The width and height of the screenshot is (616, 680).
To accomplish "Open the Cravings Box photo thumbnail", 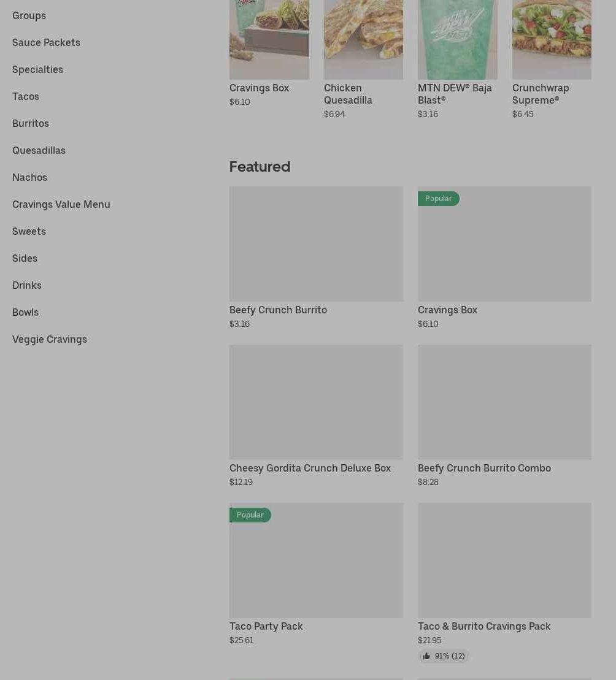I will (x=269, y=39).
